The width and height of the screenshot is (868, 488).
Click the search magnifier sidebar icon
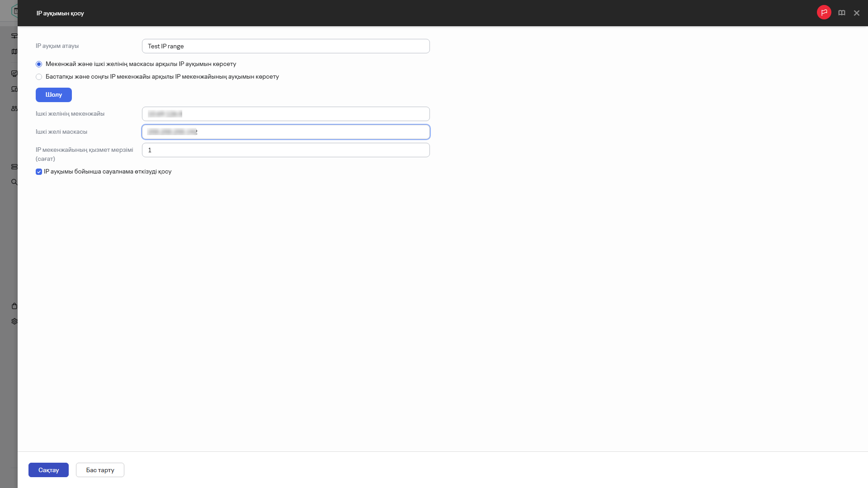point(14,182)
